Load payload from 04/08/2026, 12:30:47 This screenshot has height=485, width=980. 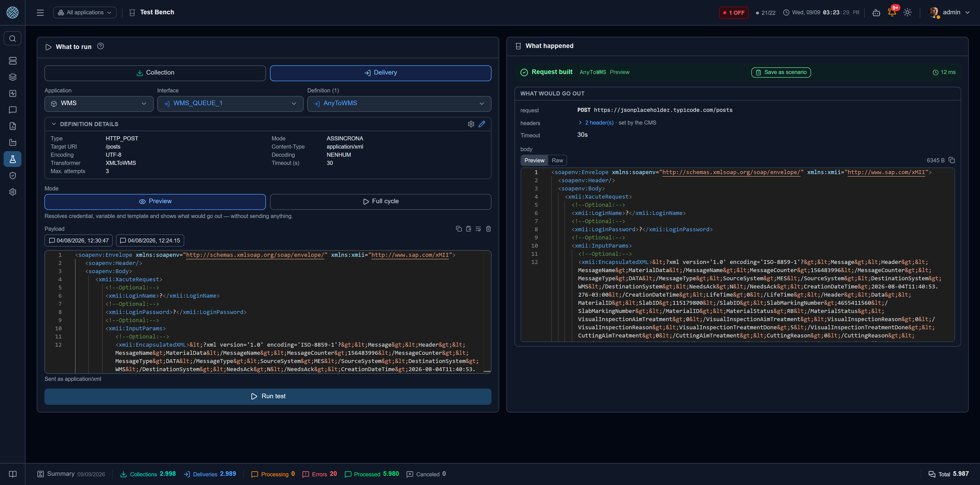79,240
